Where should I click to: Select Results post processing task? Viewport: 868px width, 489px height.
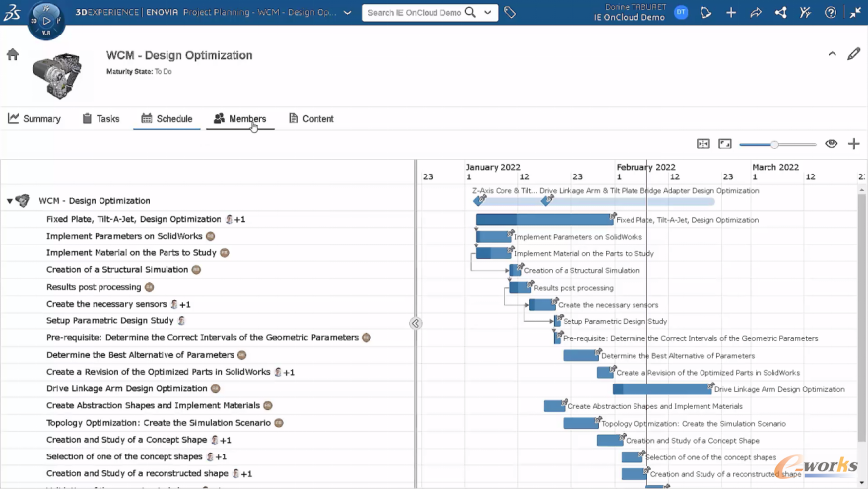click(94, 287)
